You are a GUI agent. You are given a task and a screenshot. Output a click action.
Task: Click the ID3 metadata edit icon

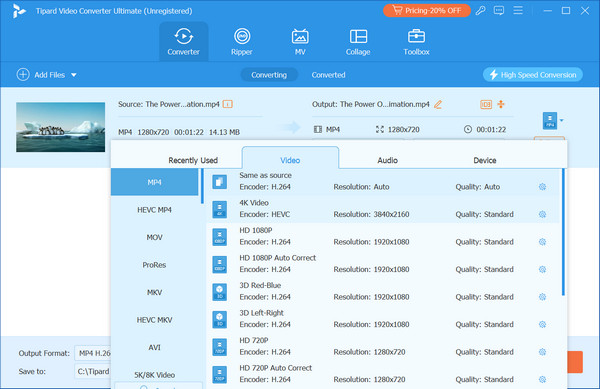click(486, 104)
